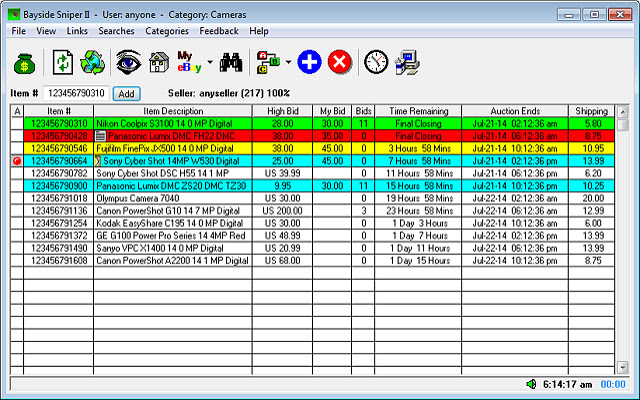
Task: Click the 6:14:17 am status clock
Action: pos(567,384)
